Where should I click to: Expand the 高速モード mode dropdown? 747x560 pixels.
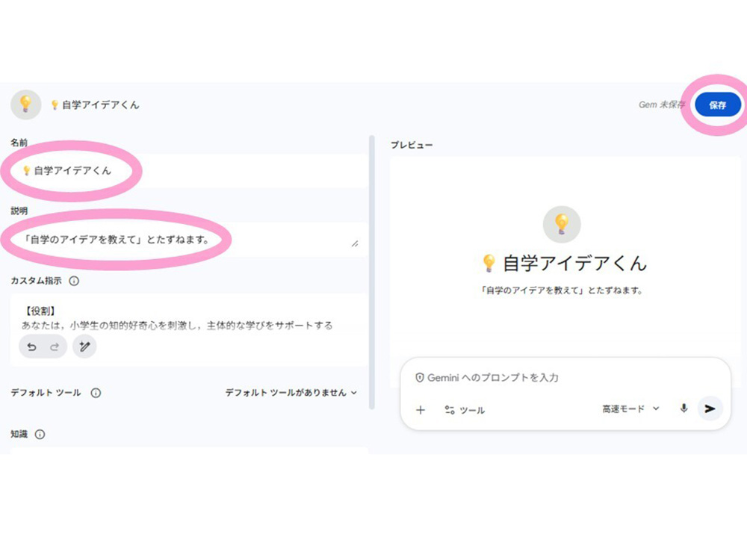click(630, 408)
